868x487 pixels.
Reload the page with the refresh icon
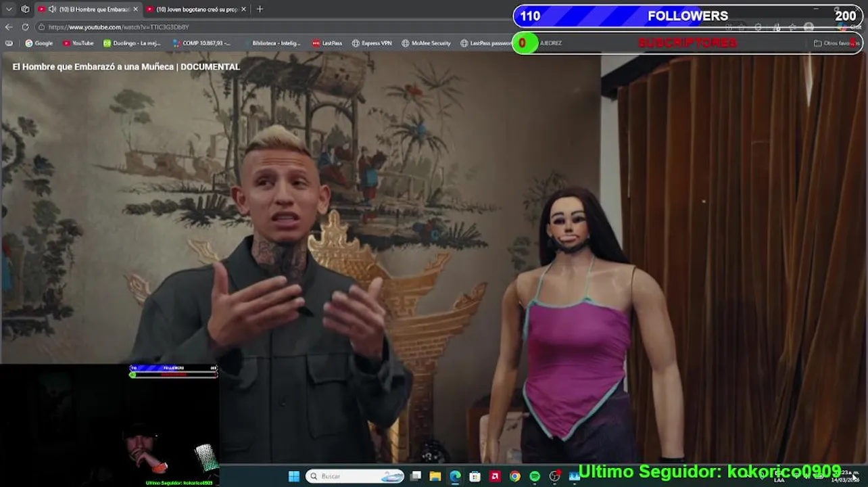25,27
